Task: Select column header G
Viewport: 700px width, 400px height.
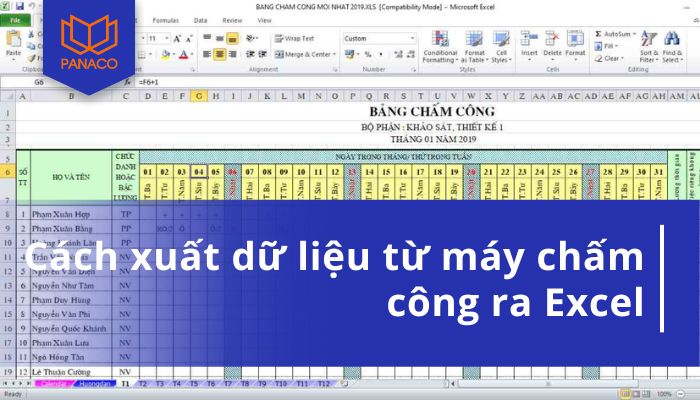Action: pos(199,96)
